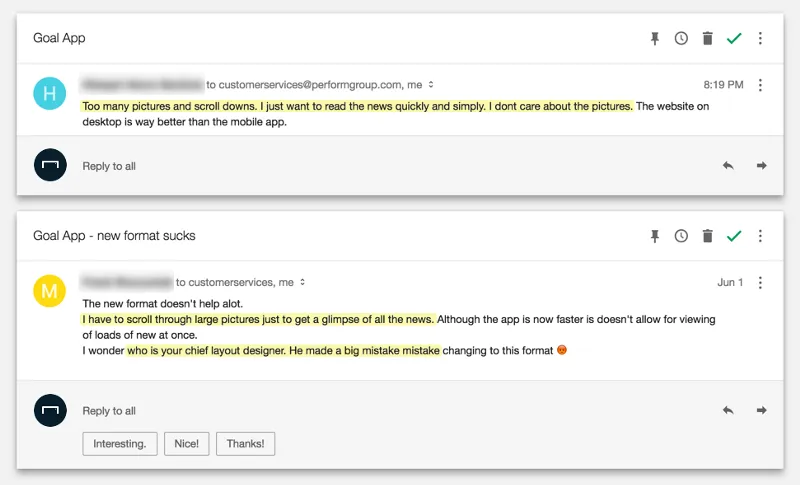Click reply arrow in first thread
The height and width of the screenshot is (485, 800).
coord(728,165)
